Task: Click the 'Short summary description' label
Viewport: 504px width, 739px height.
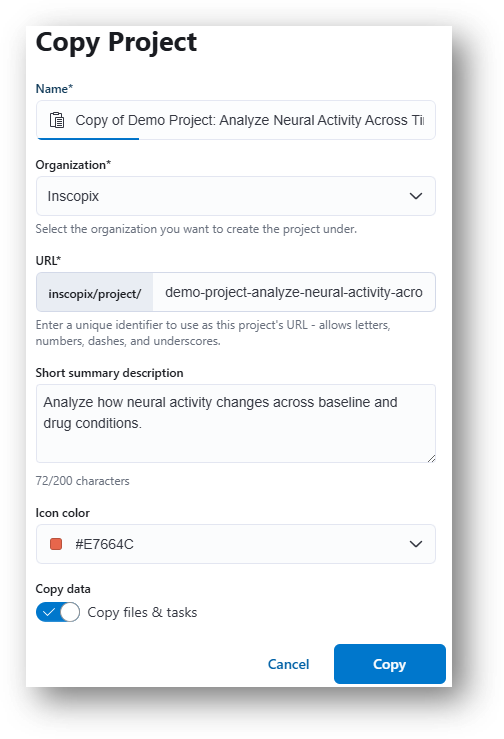Action: (109, 373)
